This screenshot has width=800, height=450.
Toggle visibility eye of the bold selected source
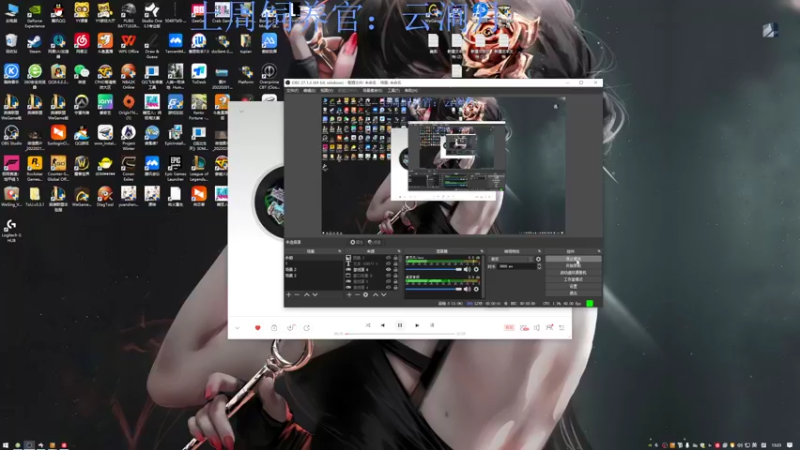coord(389,269)
